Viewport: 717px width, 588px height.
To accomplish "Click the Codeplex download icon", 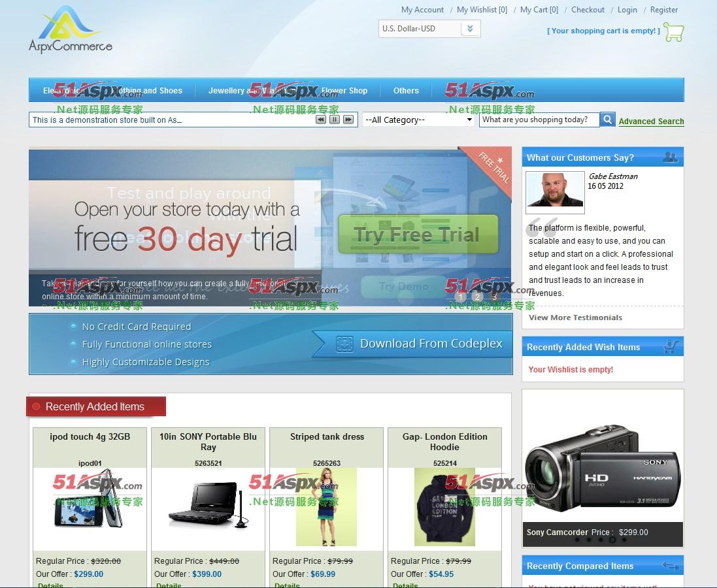I will point(345,344).
